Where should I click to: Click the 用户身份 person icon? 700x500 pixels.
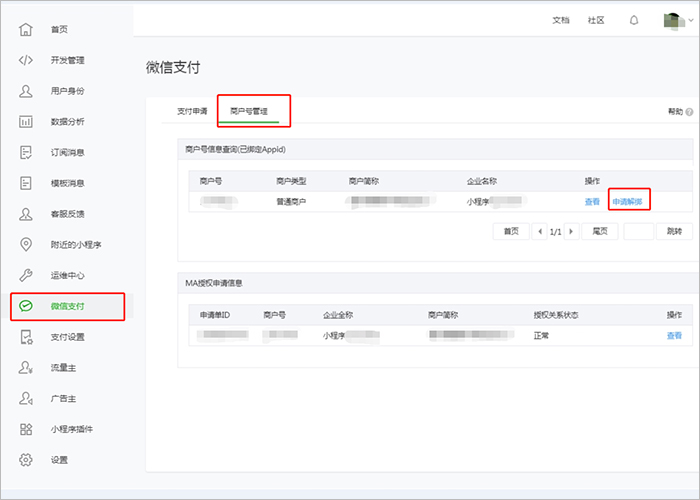tap(26, 91)
